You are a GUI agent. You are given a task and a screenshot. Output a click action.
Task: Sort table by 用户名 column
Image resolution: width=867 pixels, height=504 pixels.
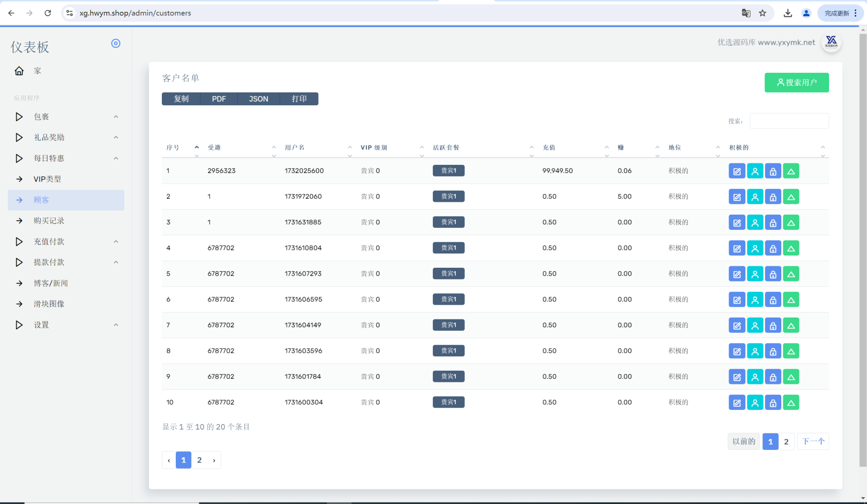294,148
